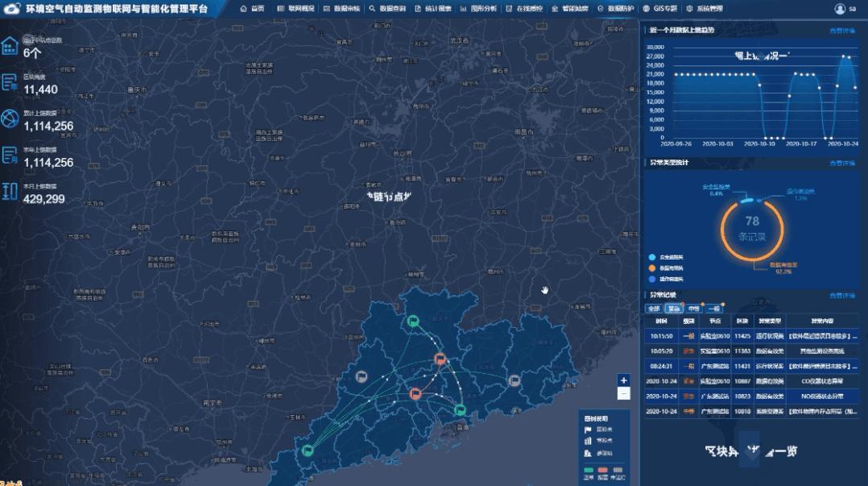Click the block height document icon

coord(10,82)
